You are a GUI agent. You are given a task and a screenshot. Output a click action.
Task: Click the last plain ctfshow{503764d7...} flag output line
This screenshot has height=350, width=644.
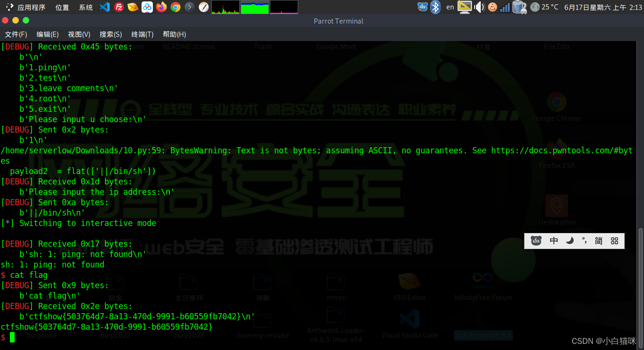tap(107, 327)
